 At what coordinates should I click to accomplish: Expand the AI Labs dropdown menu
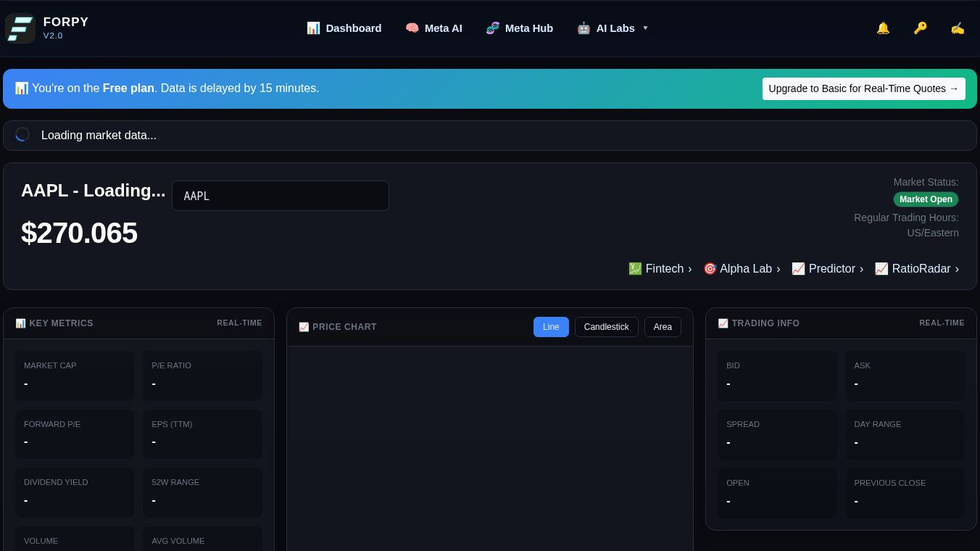(612, 28)
